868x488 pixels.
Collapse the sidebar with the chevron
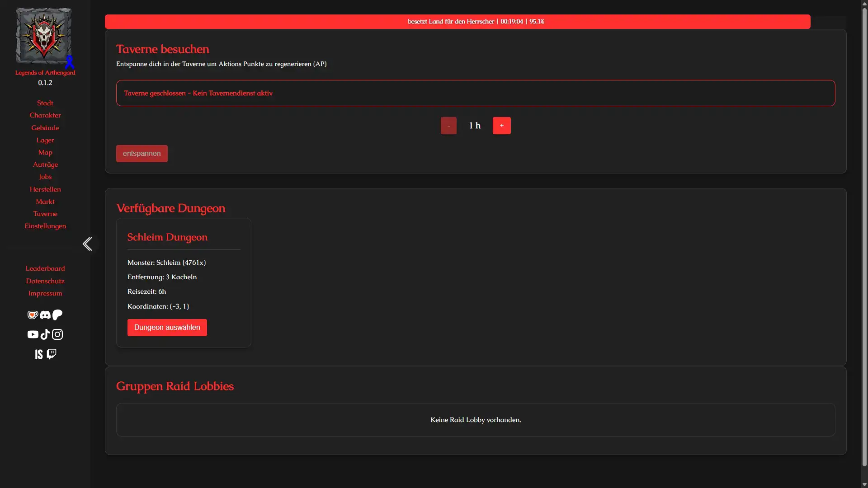[88, 244]
